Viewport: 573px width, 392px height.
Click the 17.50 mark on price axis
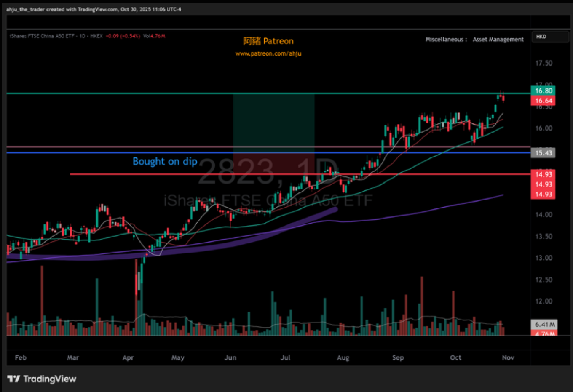(544, 63)
